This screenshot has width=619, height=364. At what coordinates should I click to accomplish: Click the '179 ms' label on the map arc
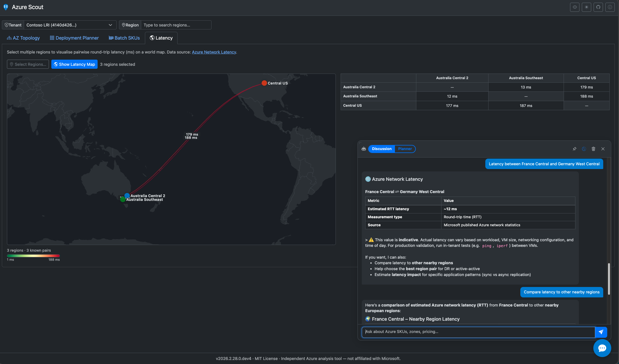(192, 134)
